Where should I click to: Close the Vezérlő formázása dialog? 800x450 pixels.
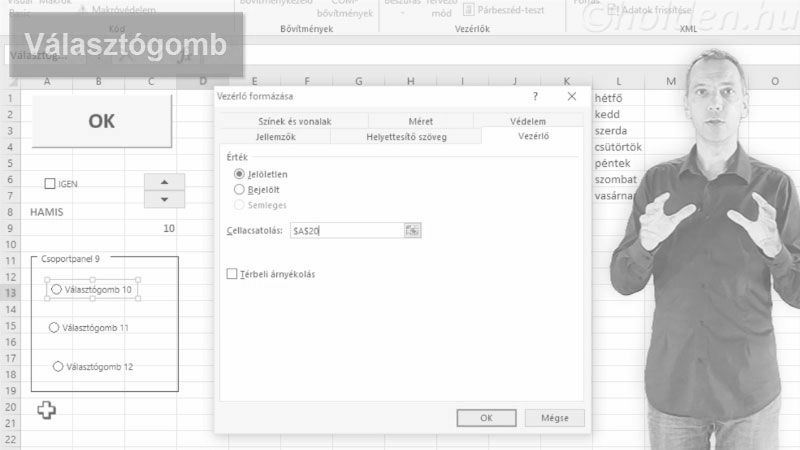point(572,96)
